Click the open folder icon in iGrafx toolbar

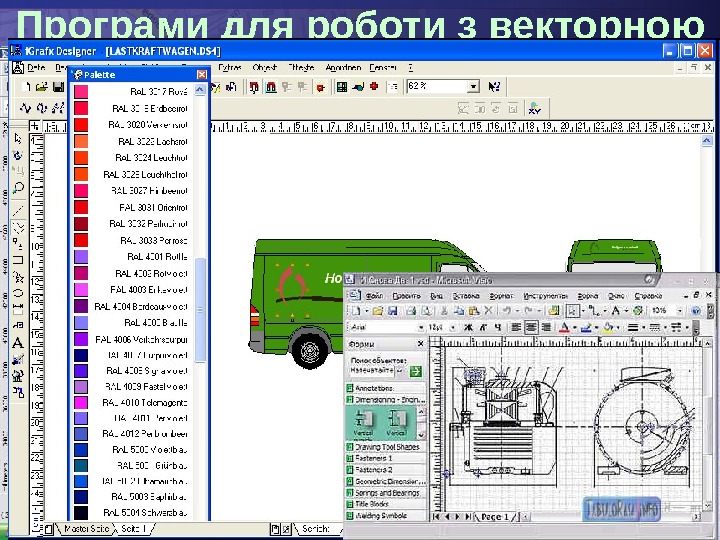click(x=42, y=87)
